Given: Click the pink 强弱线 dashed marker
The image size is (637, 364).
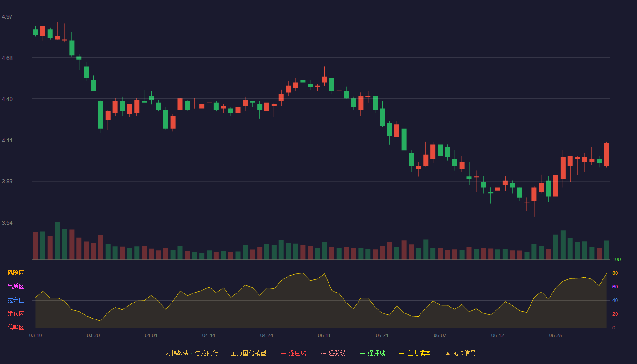Looking at the screenshot, I should tap(323, 353).
